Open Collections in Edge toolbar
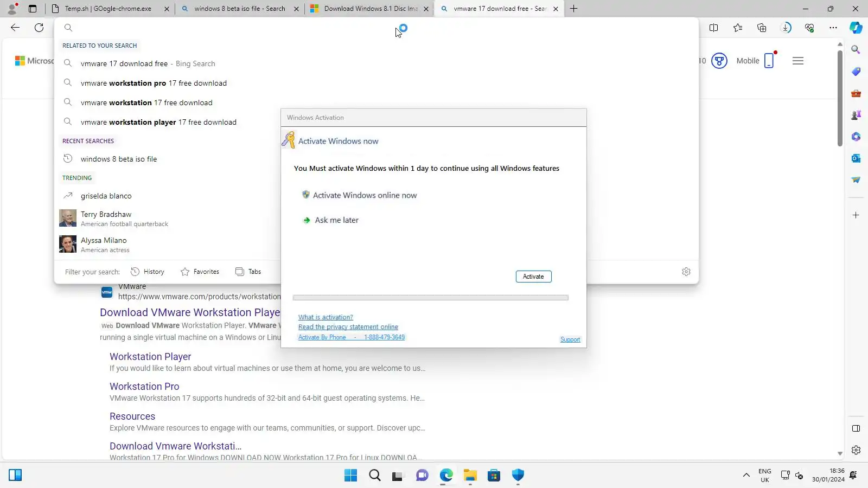The height and width of the screenshot is (488, 868). pos(762,28)
